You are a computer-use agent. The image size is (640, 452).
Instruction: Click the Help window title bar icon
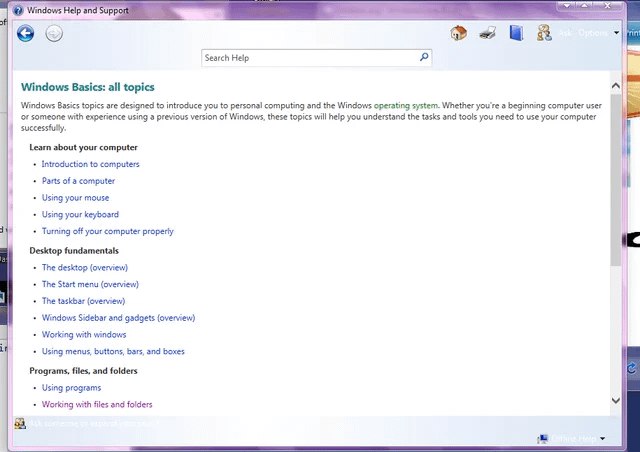coord(18,10)
